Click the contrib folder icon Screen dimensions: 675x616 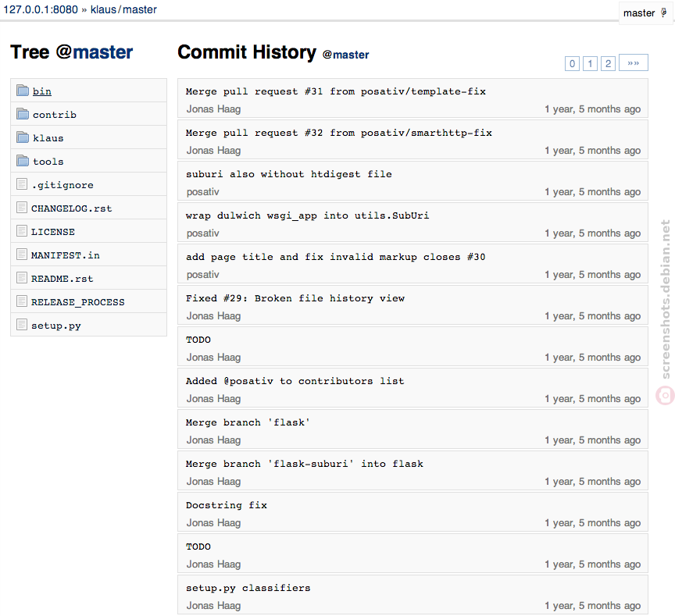[x=23, y=114]
